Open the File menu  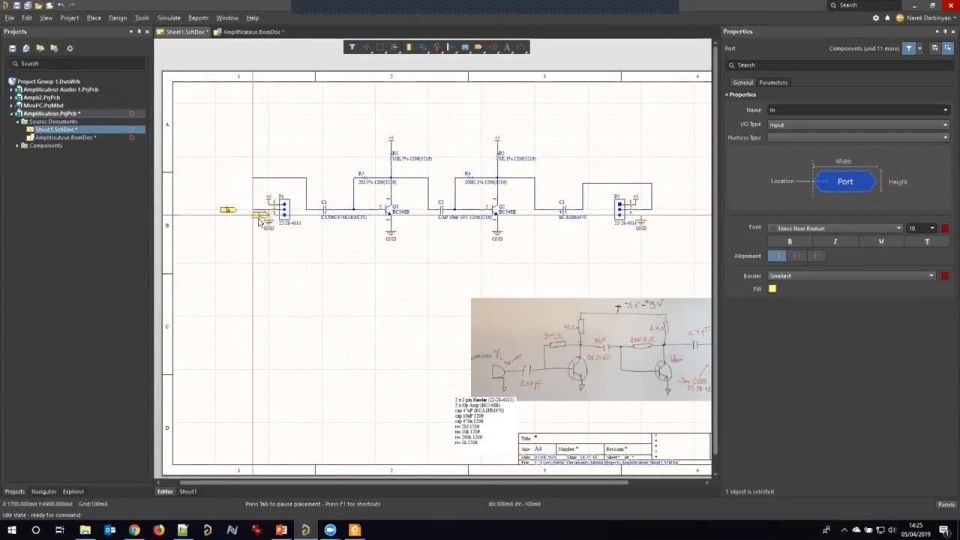coord(9,18)
